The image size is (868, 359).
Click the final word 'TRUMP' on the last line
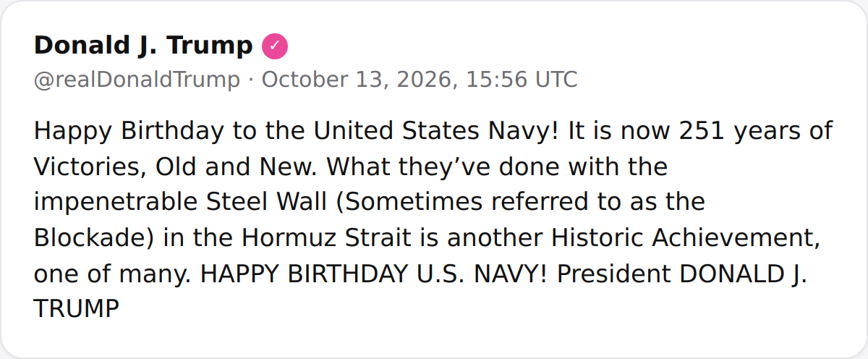(x=76, y=309)
